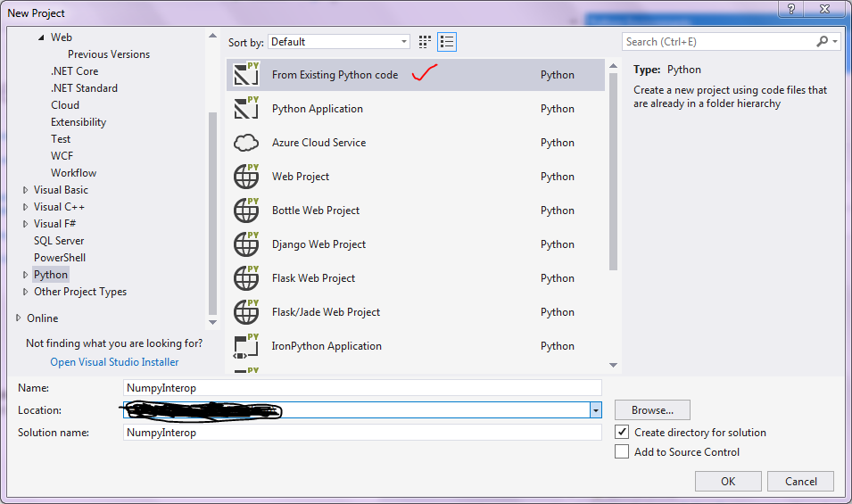The image size is (852, 504).
Task: Click the search magnifier icon
Action: click(x=823, y=41)
